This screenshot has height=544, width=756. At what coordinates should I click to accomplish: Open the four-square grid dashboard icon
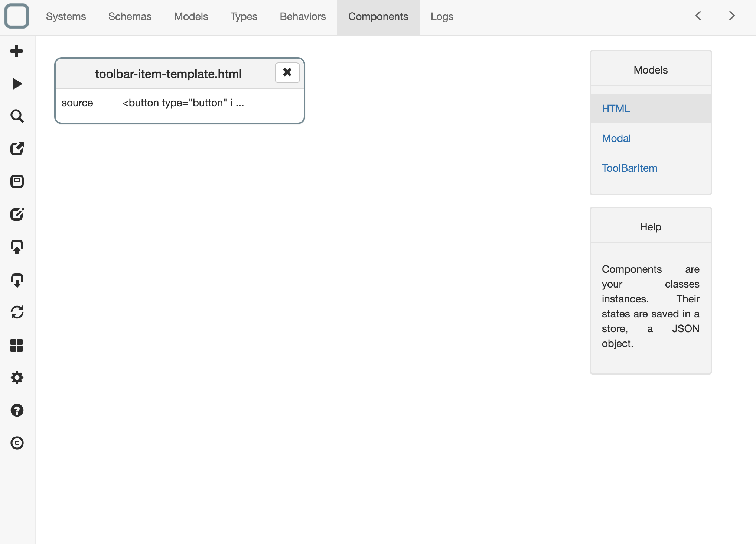coord(17,345)
